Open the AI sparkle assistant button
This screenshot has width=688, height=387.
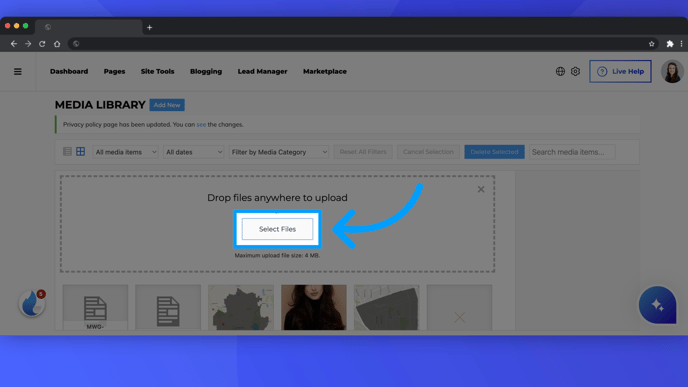pyautogui.click(x=657, y=305)
